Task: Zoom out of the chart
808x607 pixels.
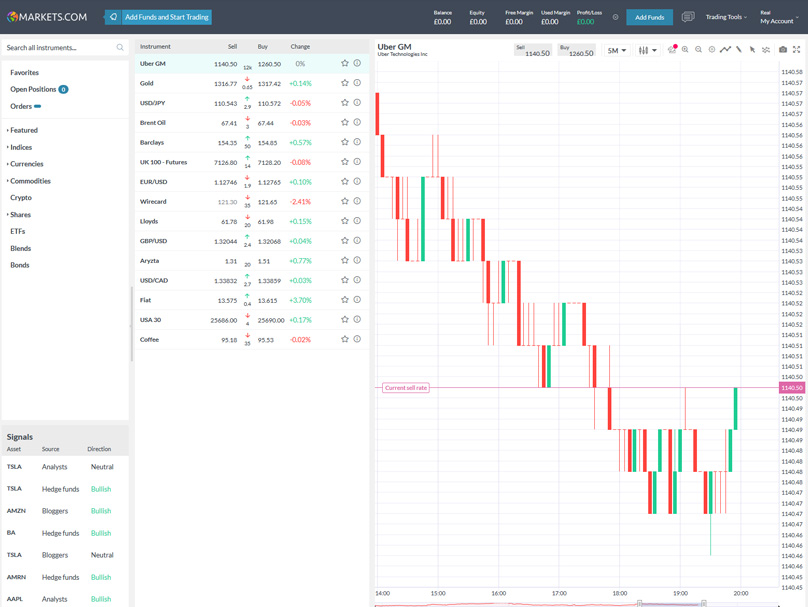Action: (x=698, y=50)
